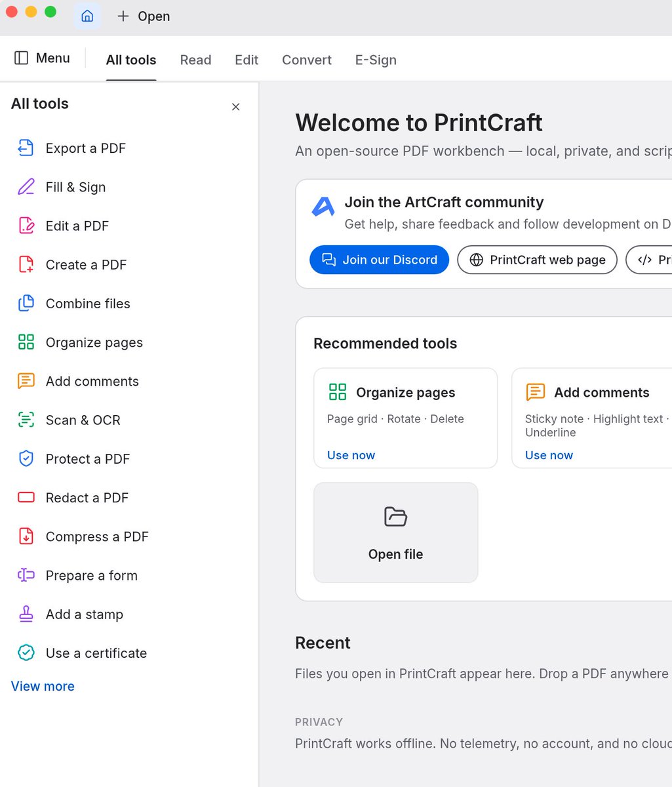
Task: Select the E-Sign tab
Action: pos(376,60)
